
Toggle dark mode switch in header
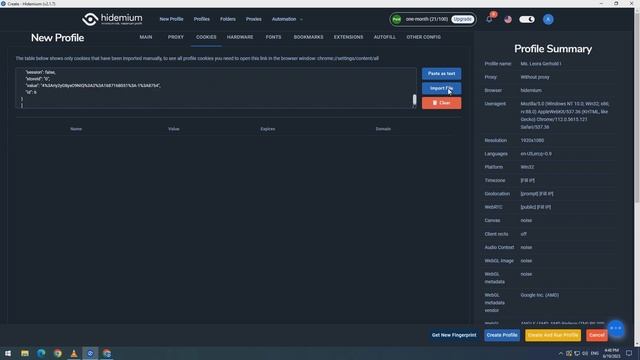(x=527, y=19)
